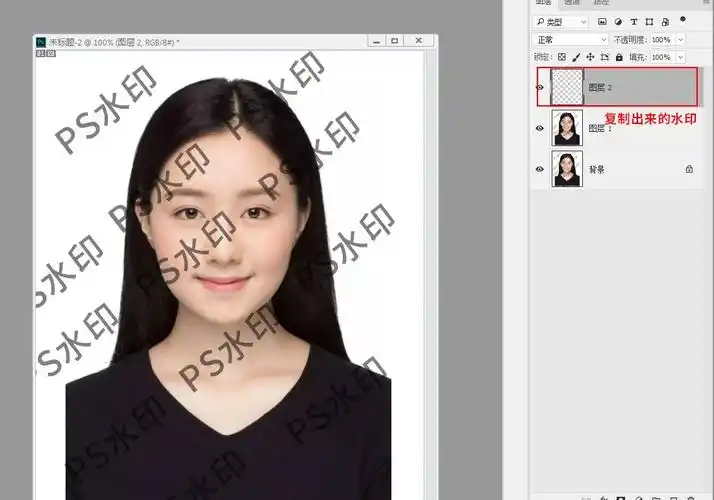Screen dimensions: 714x500
Task: Click the lock all padlock icon
Action: [x=619, y=58]
